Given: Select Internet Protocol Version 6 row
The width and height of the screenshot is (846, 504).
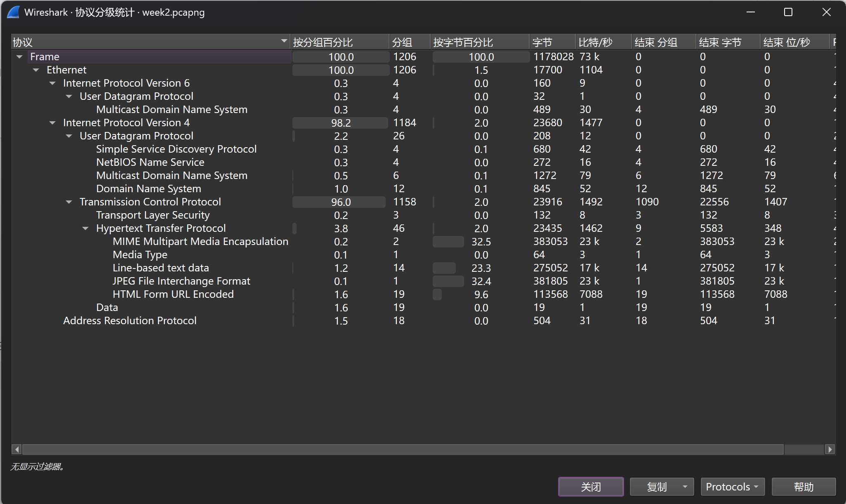Looking at the screenshot, I should [x=423, y=83].
